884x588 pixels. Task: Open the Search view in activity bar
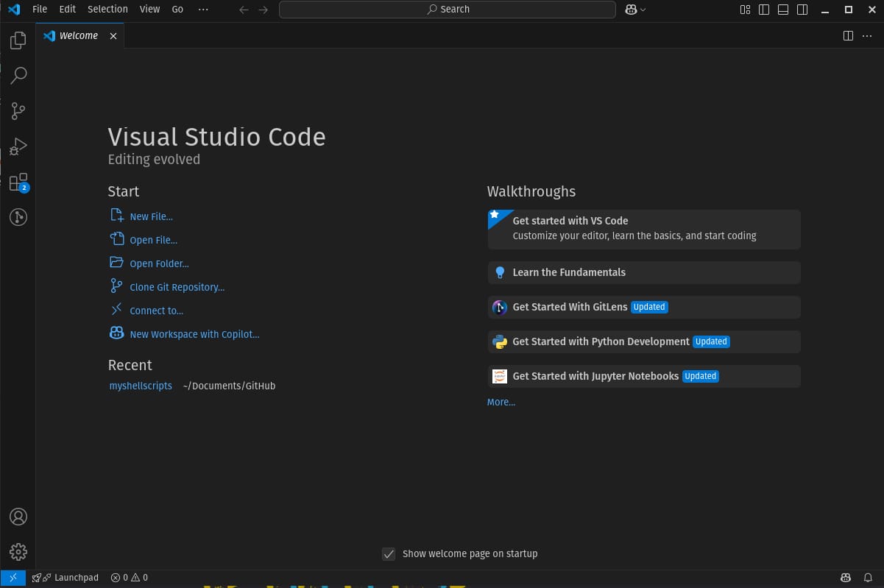coord(18,76)
